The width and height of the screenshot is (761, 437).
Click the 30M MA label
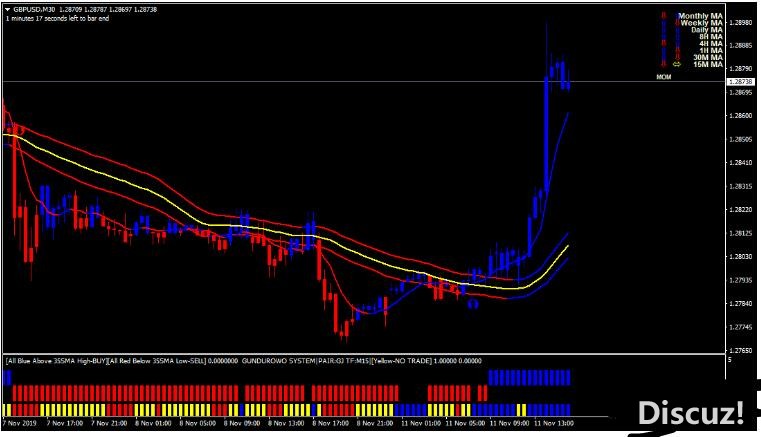point(708,57)
